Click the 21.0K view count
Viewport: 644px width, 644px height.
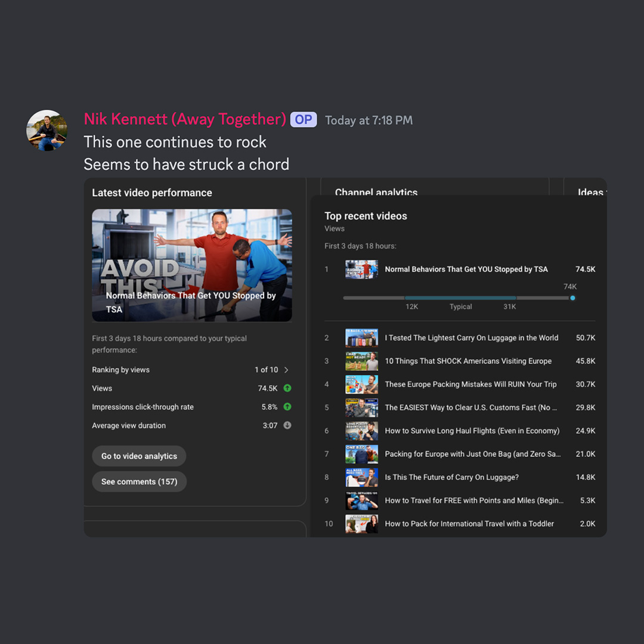pos(586,454)
